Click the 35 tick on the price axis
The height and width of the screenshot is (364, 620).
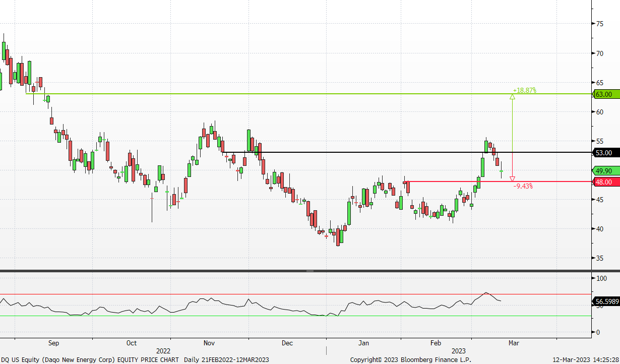click(x=600, y=258)
